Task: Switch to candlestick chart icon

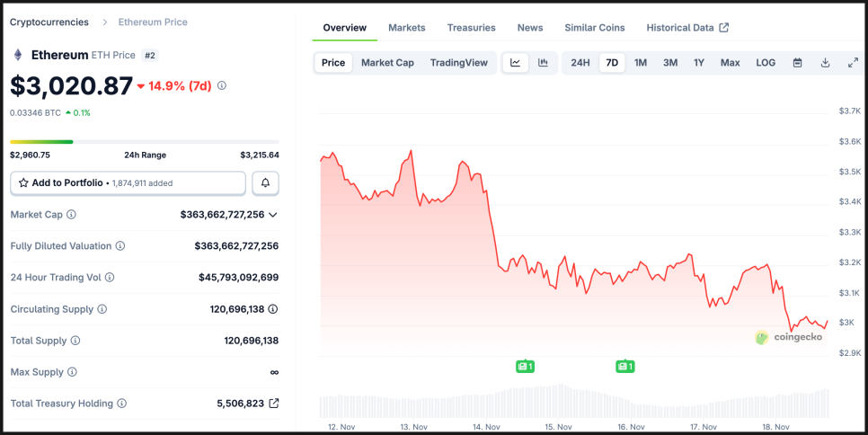Action: [x=543, y=63]
